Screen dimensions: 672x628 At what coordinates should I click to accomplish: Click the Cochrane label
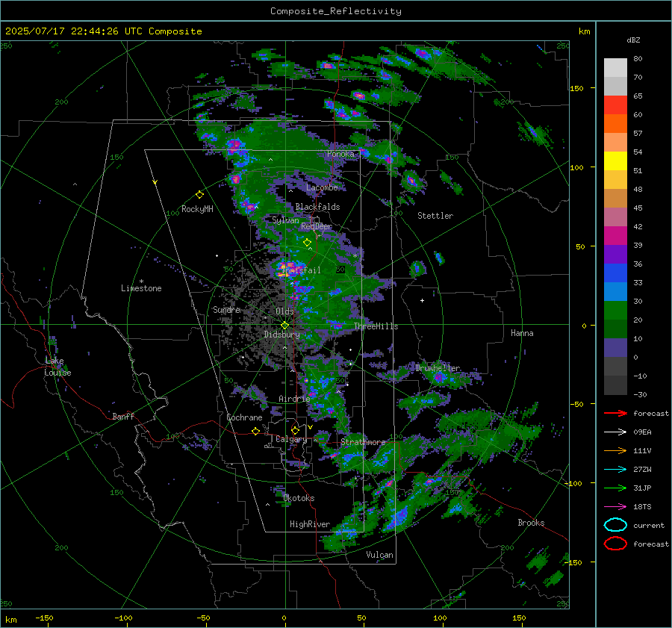click(x=244, y=417)
